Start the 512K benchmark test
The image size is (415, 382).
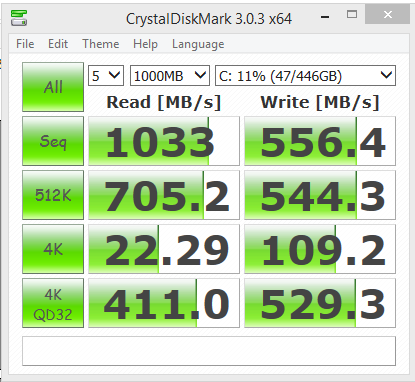(53, 195)
